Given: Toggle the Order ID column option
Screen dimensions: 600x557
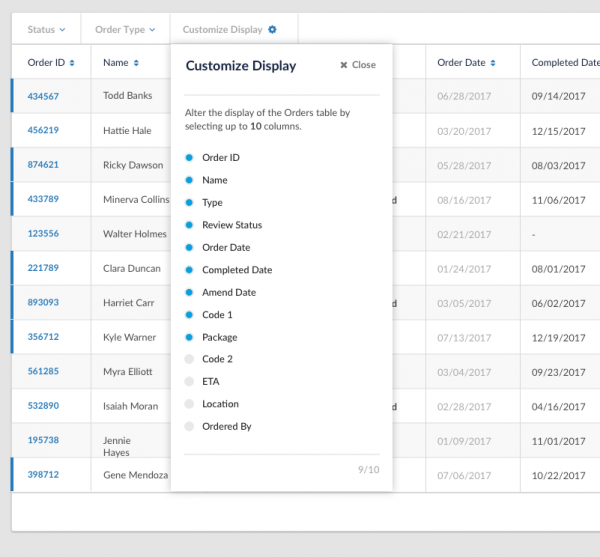Looking at the screenshot, I should [189, 158].
